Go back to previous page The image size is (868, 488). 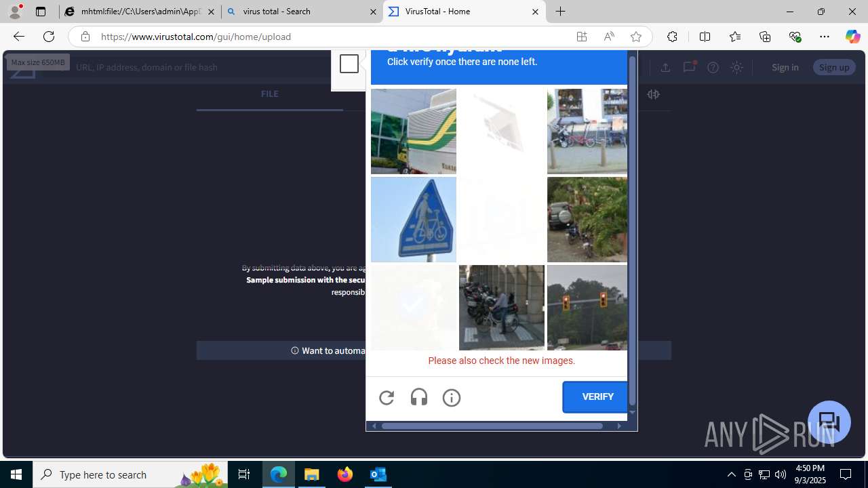tap(18, 37)
